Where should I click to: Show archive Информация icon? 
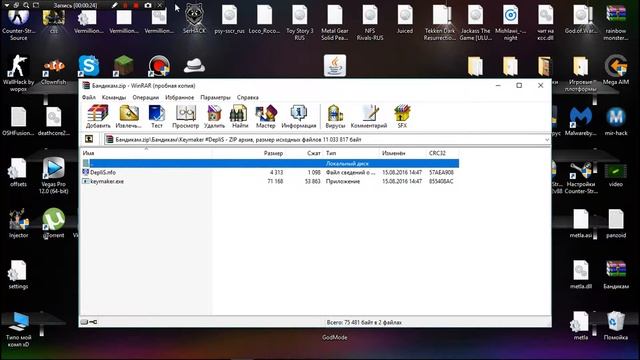tap(299, 116)
